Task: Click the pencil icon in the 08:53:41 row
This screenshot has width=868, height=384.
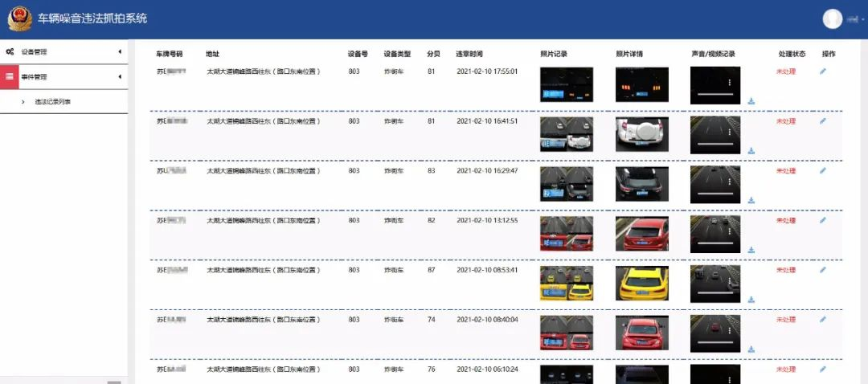Action: click(822, 270)
